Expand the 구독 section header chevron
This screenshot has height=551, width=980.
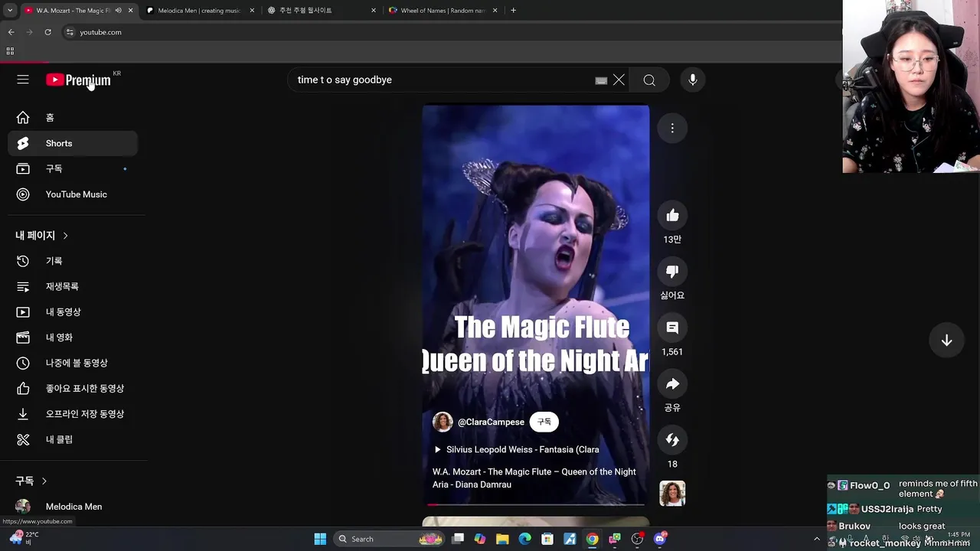tap(44, 481)
